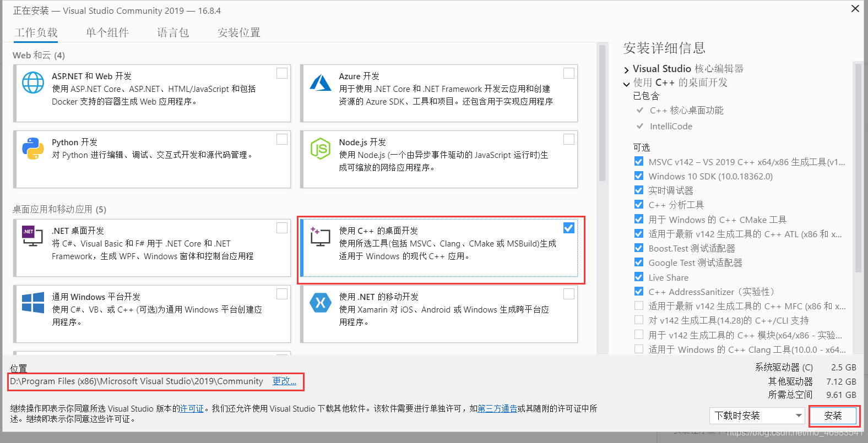Image resolution: width=868 pixels, height=443 pixels.
Task: Switch to the 安装位置 tab
Action: pyautogui.click(x=239, y=32)
